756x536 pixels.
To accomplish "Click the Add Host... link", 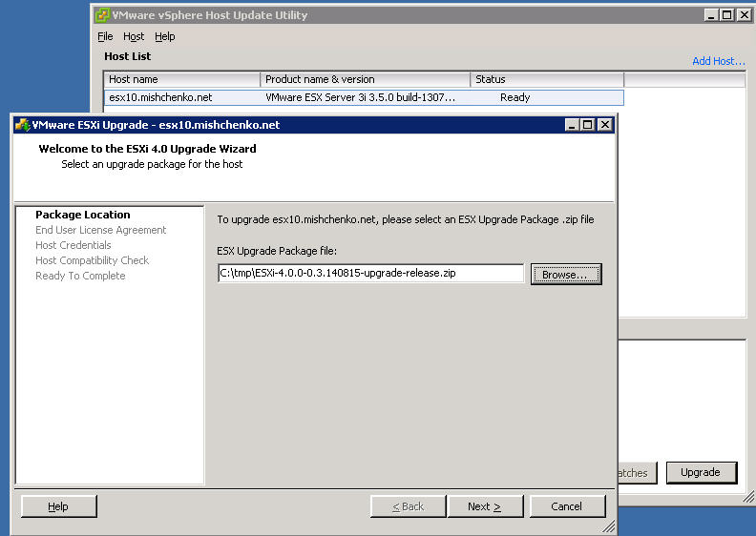I will point(719,61).
